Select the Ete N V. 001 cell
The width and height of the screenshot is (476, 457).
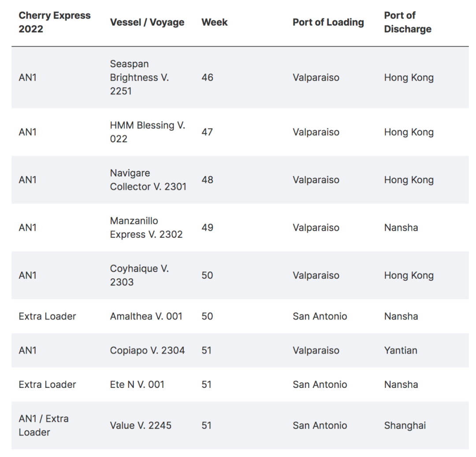point(137,384)
